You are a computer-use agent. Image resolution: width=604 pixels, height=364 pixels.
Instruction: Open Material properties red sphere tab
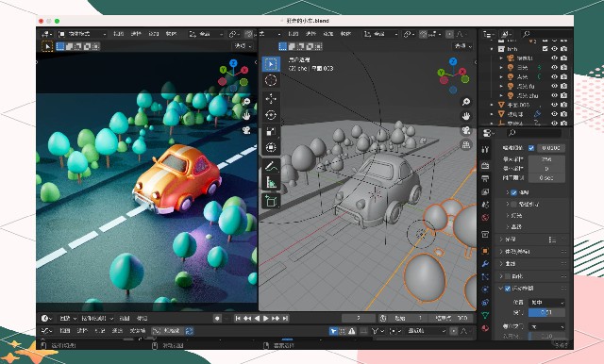[x=485, y=328]
